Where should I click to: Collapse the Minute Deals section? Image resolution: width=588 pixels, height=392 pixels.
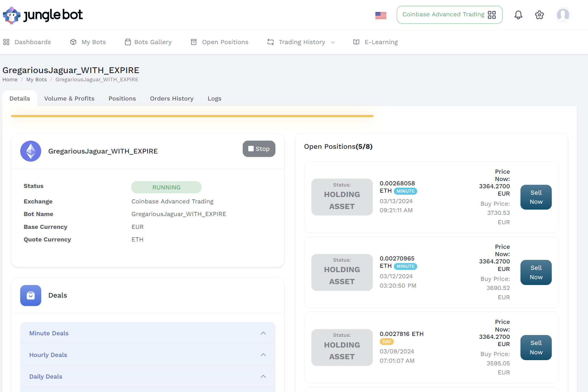(x=263, y=333)
